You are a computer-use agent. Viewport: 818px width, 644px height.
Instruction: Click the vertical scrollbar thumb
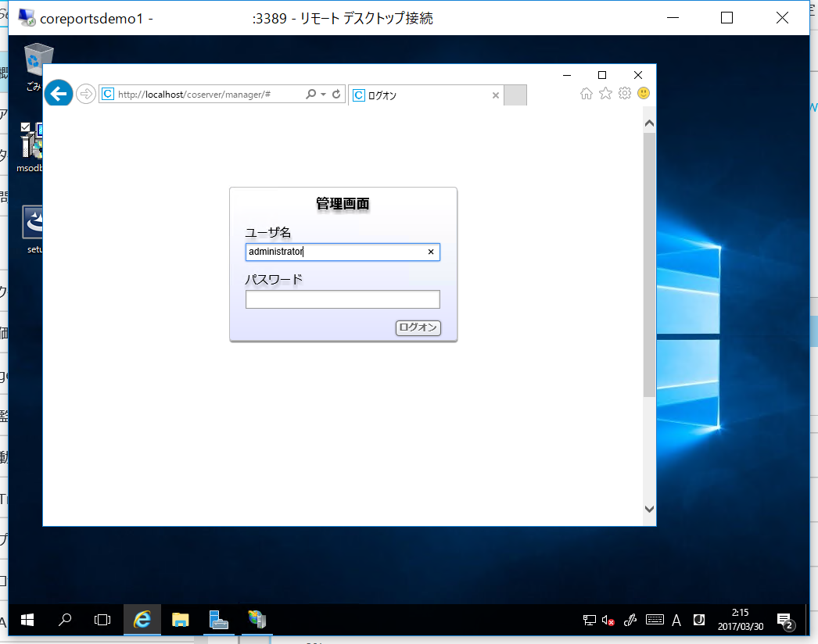pos(649,265)
